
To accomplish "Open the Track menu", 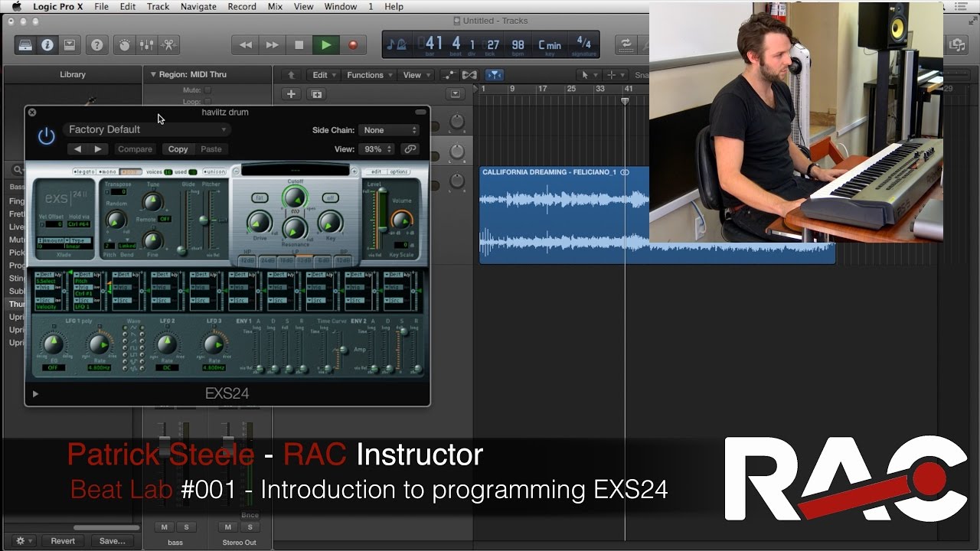I will [x=158, y=6].
